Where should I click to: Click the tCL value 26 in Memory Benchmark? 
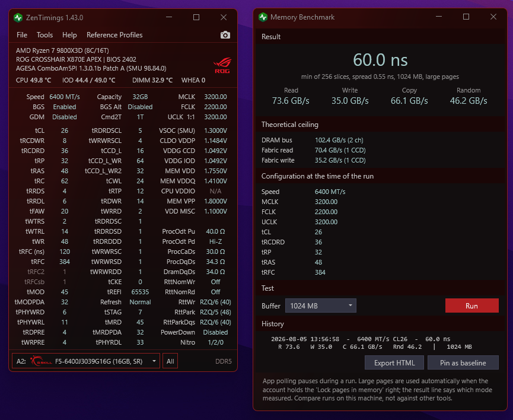(318, 232)
